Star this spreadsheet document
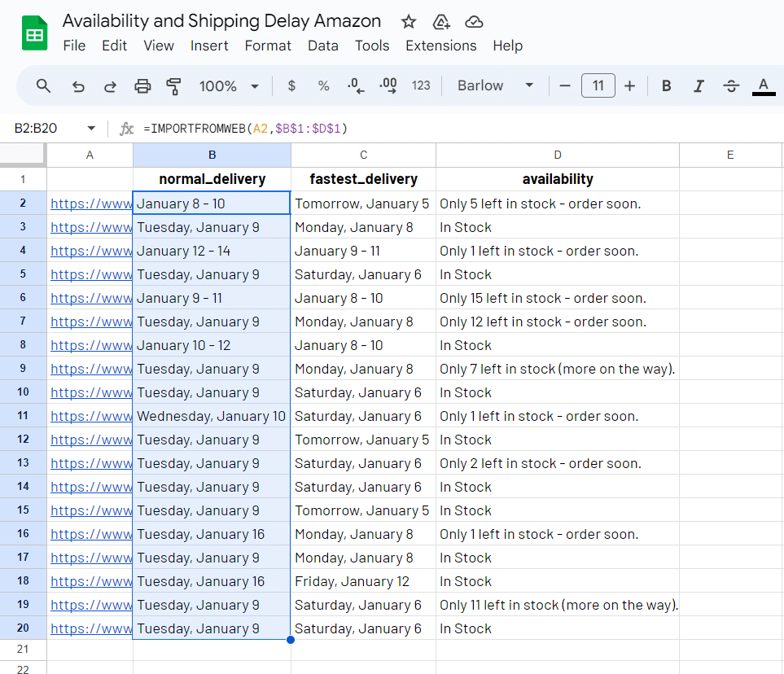The height and width of the screenshot is (674, 784). (409, 21)
